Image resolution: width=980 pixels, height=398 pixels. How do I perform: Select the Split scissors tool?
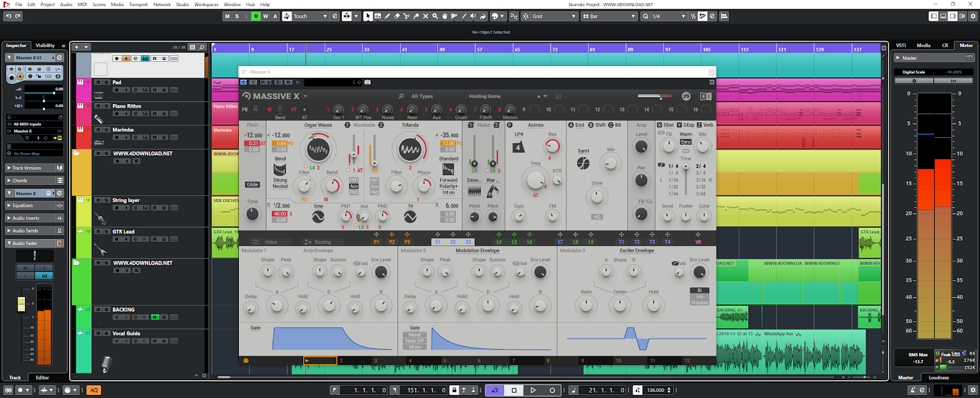point(406,17)
